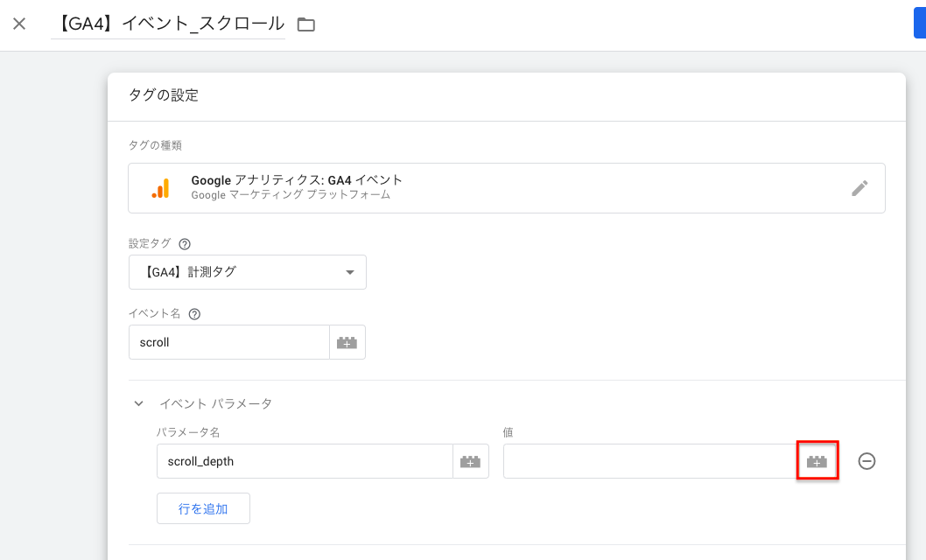Click the Google マーケティング プラットフォーム subtitle
The image size is (926, 560).
(291, 195)
